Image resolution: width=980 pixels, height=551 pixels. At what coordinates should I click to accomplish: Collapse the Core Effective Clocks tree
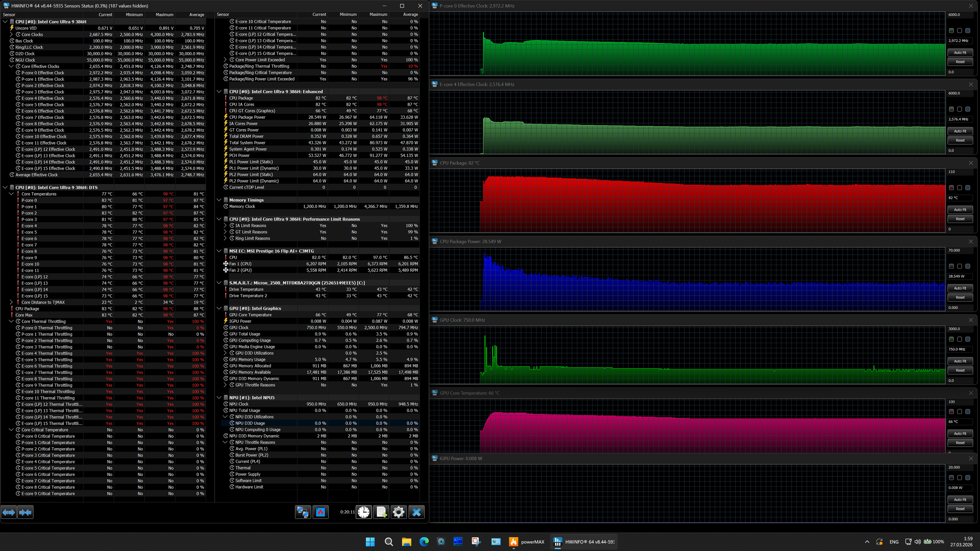coord(11,66)
